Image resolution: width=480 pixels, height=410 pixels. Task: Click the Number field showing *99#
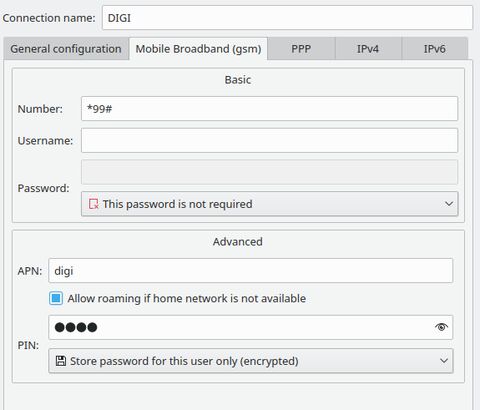click(269, 109)
